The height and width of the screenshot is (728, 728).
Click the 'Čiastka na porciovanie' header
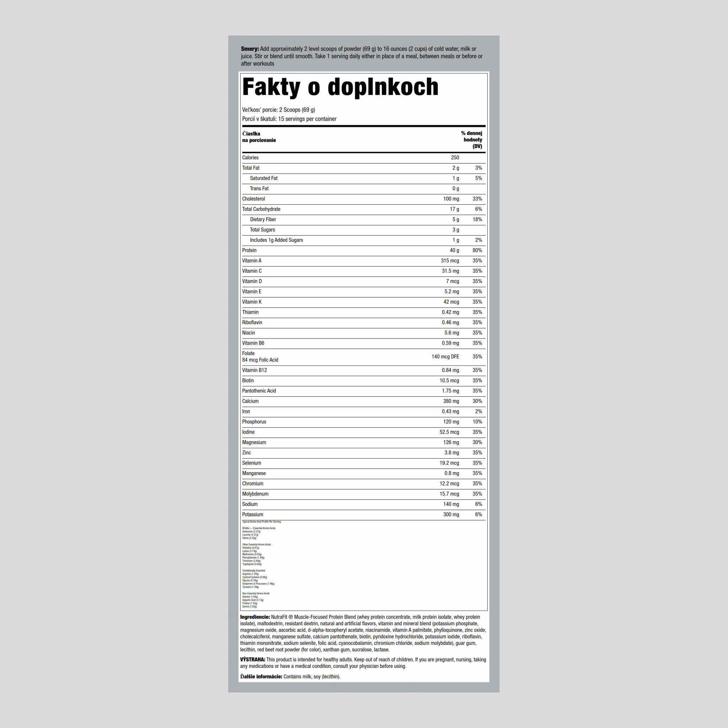259,137
